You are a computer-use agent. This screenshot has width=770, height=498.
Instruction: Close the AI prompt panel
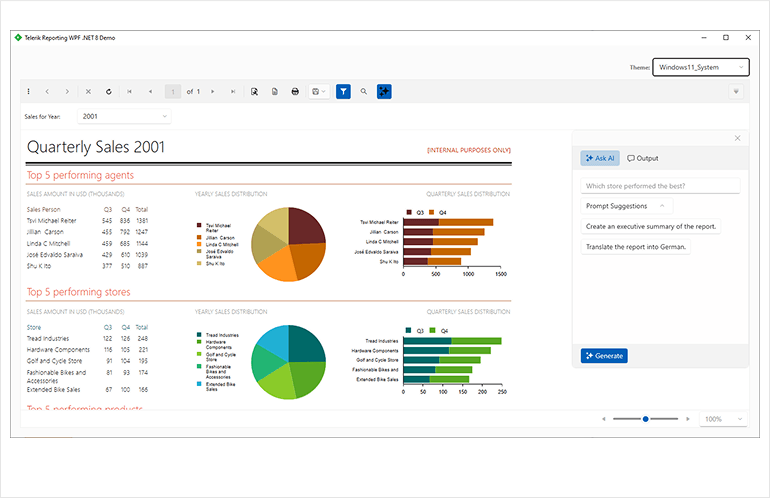click(737, 138)
